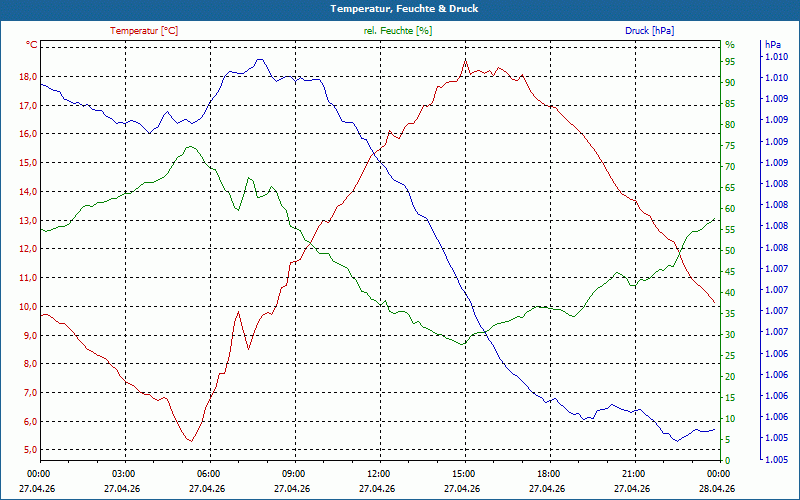This screenshot has width=800, height=500.
Task: Click the °C unit label on the temperature axis
Action: [32, 45]
